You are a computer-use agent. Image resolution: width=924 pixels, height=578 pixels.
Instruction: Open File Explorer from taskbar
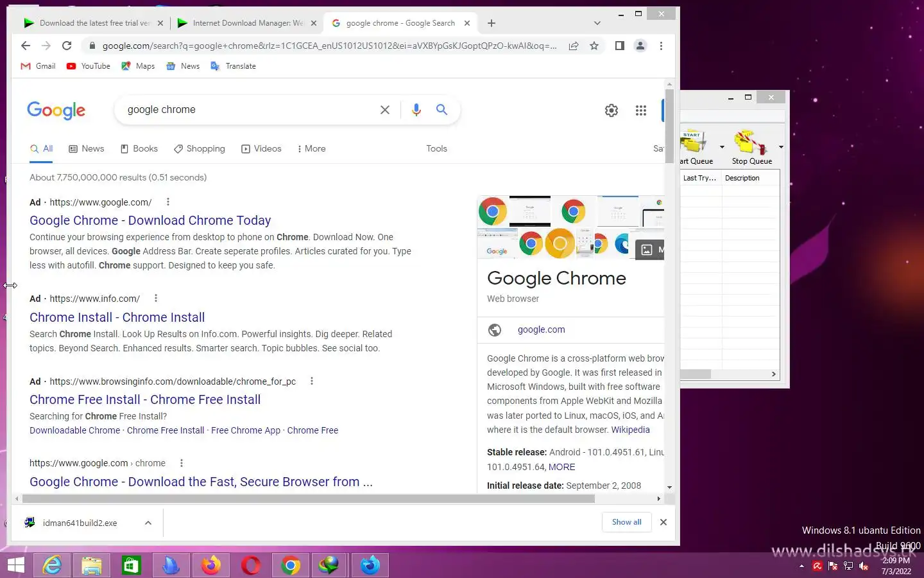point(92,565)
